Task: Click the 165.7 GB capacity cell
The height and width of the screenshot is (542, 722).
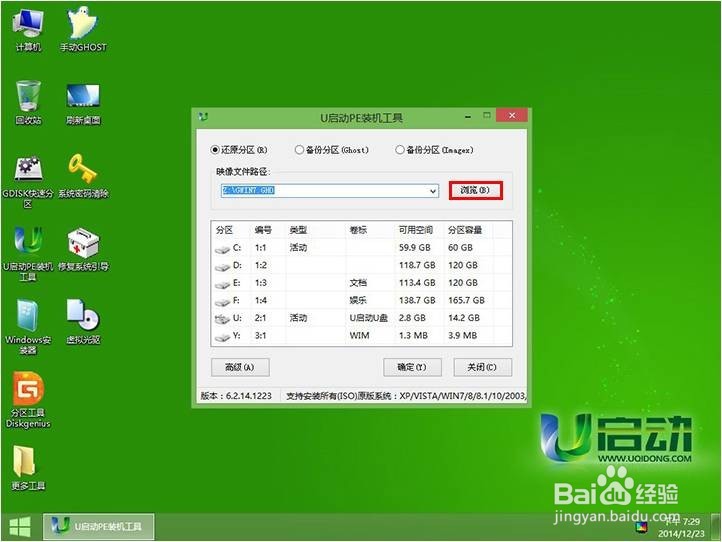Action: click(x=466, y=300)
